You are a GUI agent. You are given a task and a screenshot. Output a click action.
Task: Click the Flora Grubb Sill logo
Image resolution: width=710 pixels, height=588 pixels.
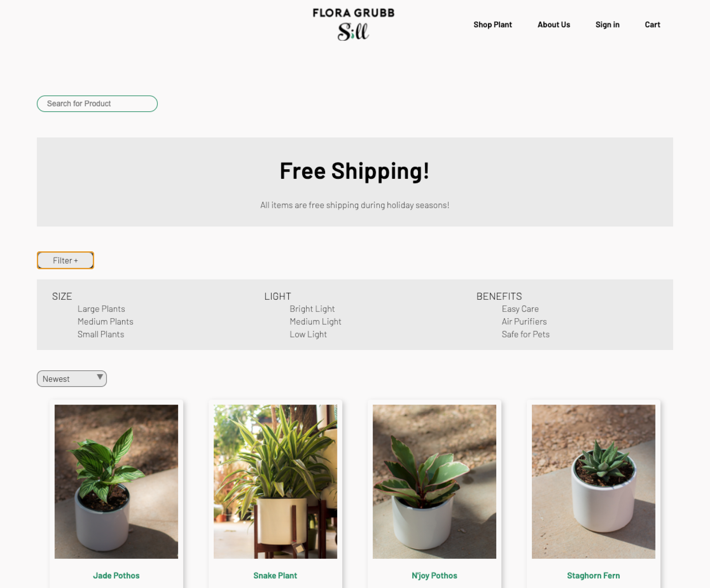tap(353, 25)
